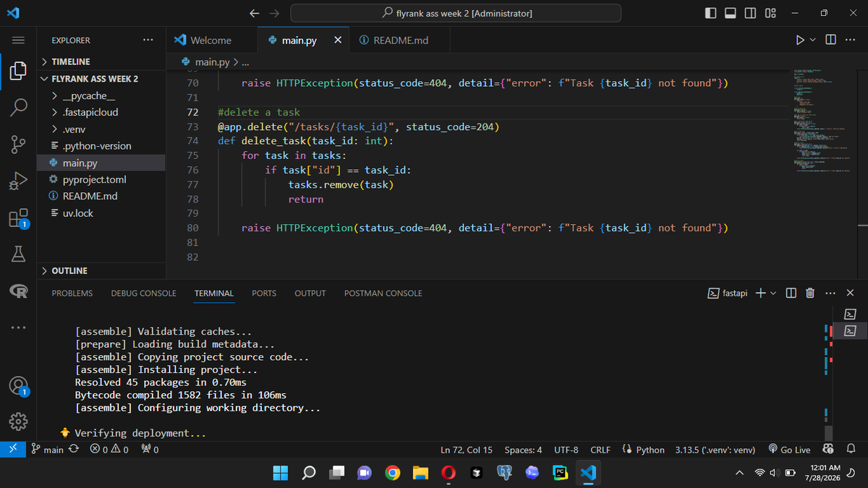
Task: Click the command center search box
Action: (456, 13)
